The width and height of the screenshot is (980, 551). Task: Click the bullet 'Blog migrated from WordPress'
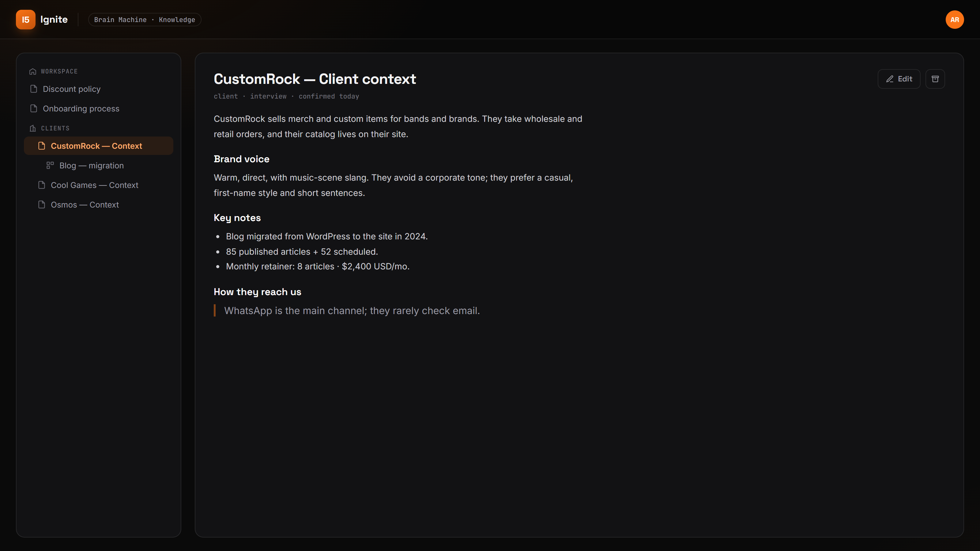click(x=327, y=236)
